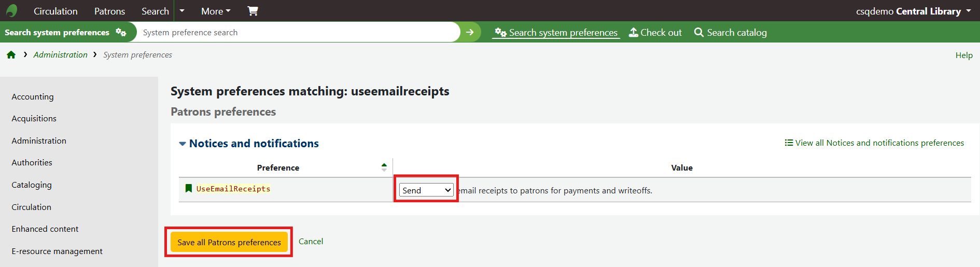Select Cataloging in the sidebar
The width and height of the screenshot is (980, 267).
(32, 185)
